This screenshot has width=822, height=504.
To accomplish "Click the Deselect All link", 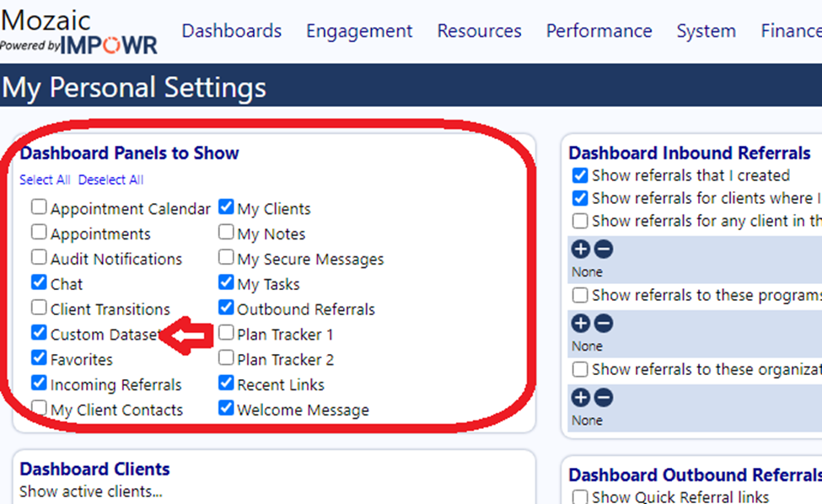I will pyautogui.click(x=110, y=180).
